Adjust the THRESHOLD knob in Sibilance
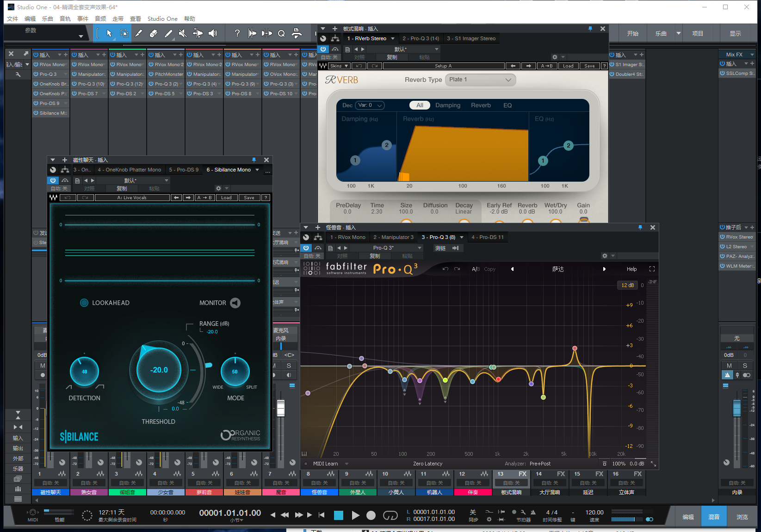The height and width of the screenshot is (532, 761). click(x=159, y=370)
